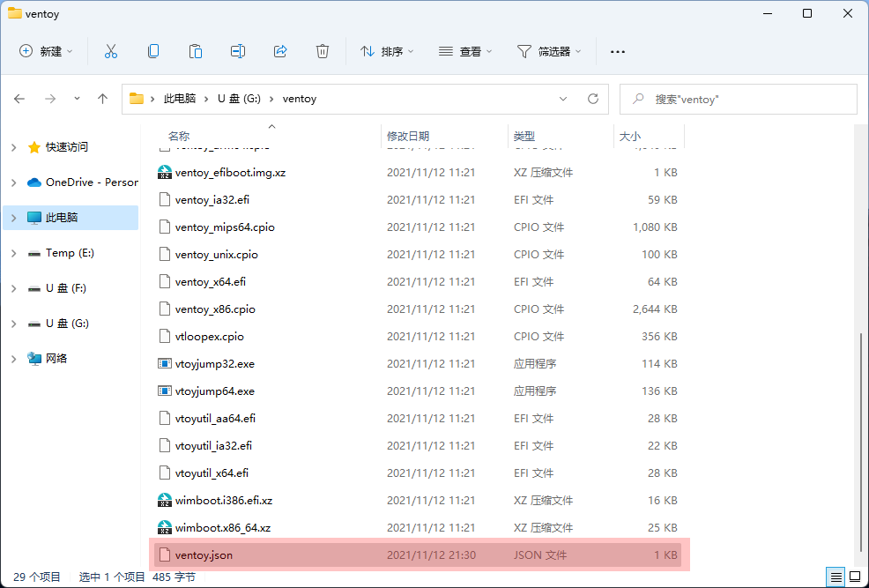Click U 盘 (G:) breadcrumb segment
The width and height of the screenshot is (869, 588).
click(239, 99)
